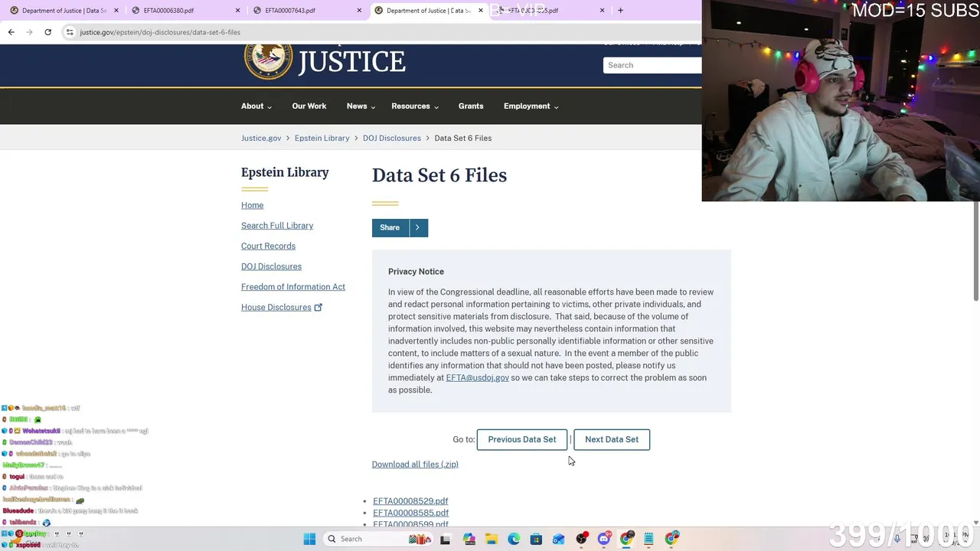Open the Our Work nav item

click(x=309, y=106)
